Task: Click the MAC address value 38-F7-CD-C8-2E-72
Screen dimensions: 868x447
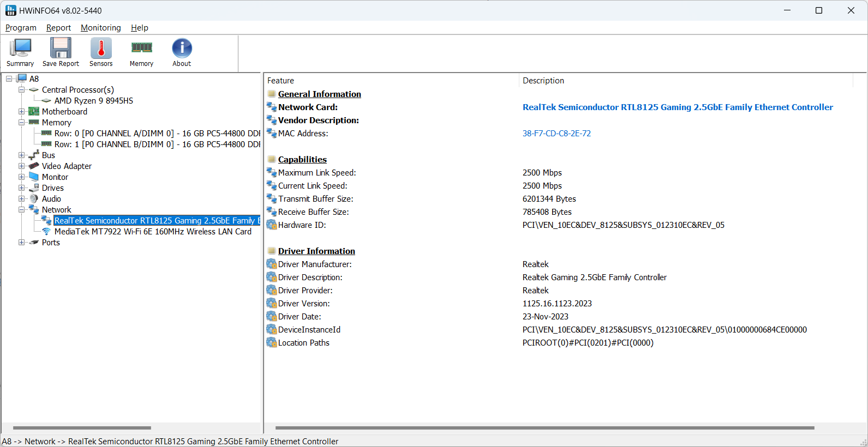Action: [x=556, y=134]
